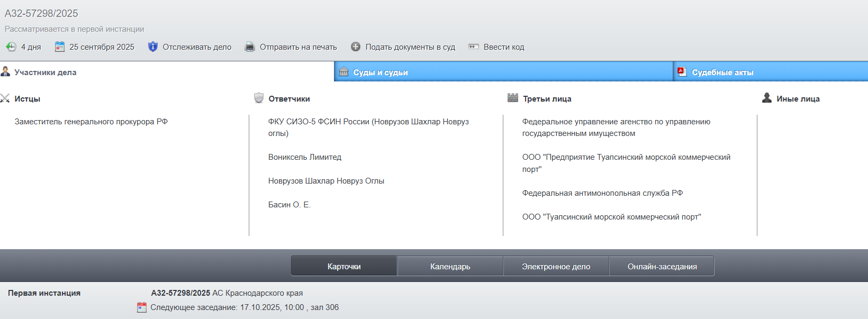Click the page heading А32-57298/2025
Screen dimensions: 868x319
click(x=41, y=13)
